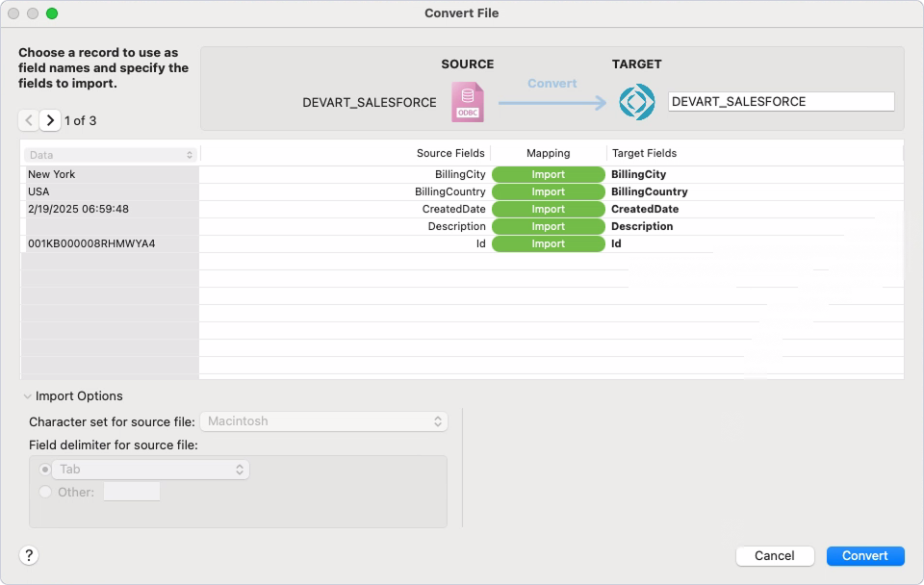Click the next record arrow
This screenshot has width=924, height=585.
tap(49, 120)
